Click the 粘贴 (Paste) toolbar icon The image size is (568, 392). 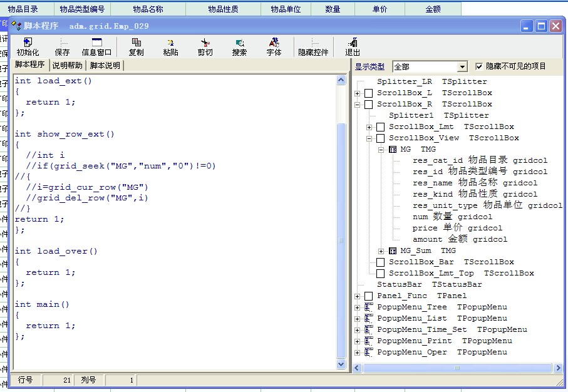pos(170,47)
